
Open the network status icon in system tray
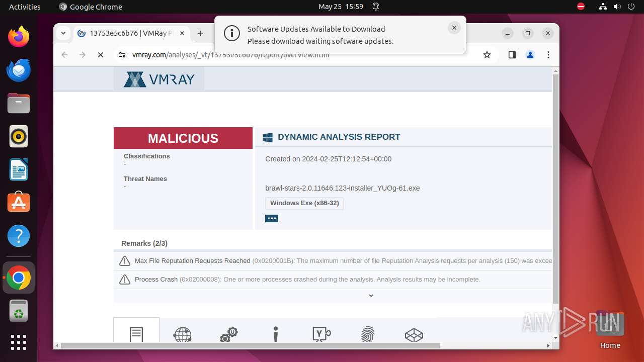click(x=603, y=7)
